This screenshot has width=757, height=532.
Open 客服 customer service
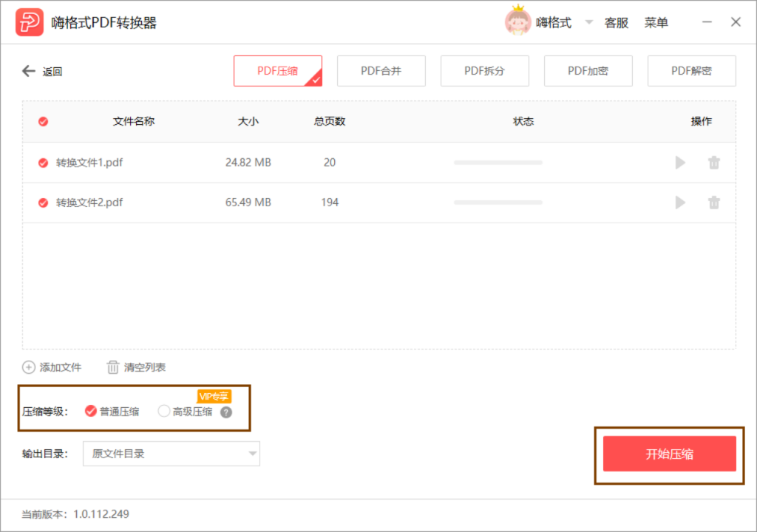pyautogui.click(x=617, y=23)
